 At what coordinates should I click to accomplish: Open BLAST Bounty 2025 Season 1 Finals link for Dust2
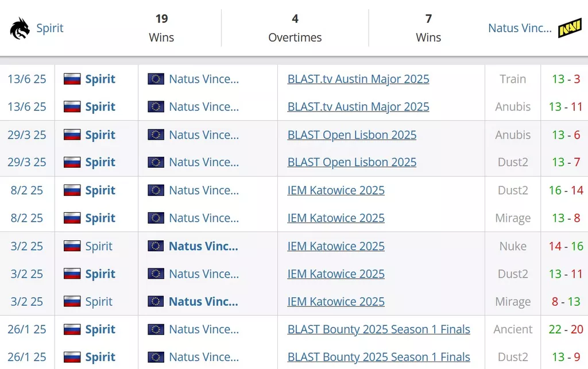point(379,357)
